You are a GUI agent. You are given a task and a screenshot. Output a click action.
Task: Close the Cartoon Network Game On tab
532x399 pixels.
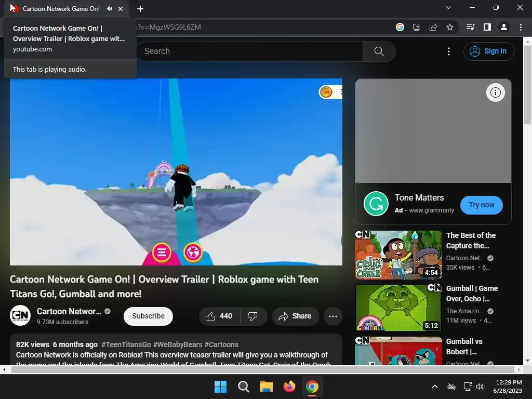[x=121, y=9]
